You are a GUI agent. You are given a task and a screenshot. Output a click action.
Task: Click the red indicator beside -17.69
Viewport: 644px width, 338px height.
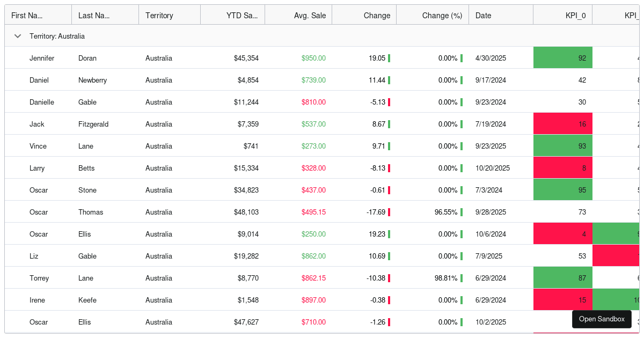(x=390, y=211)
